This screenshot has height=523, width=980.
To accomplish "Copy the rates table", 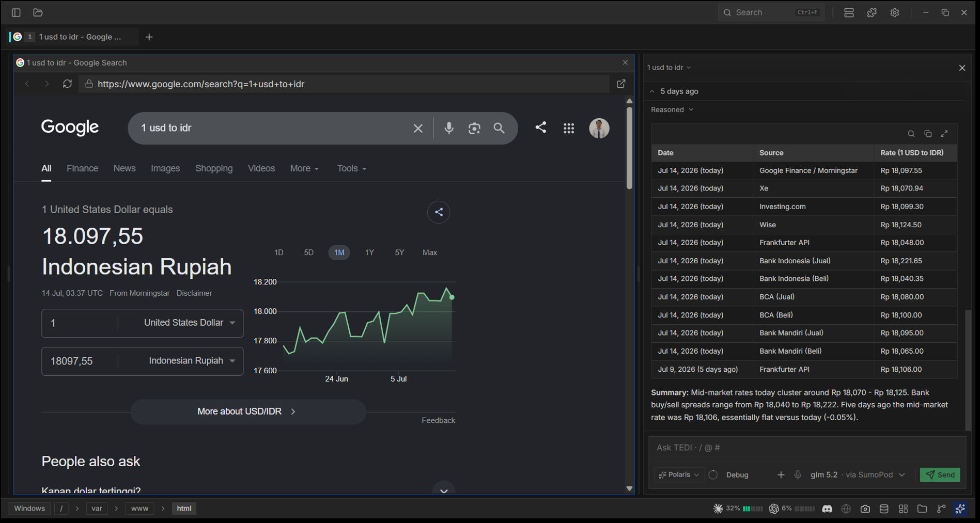I will (928, 134).
